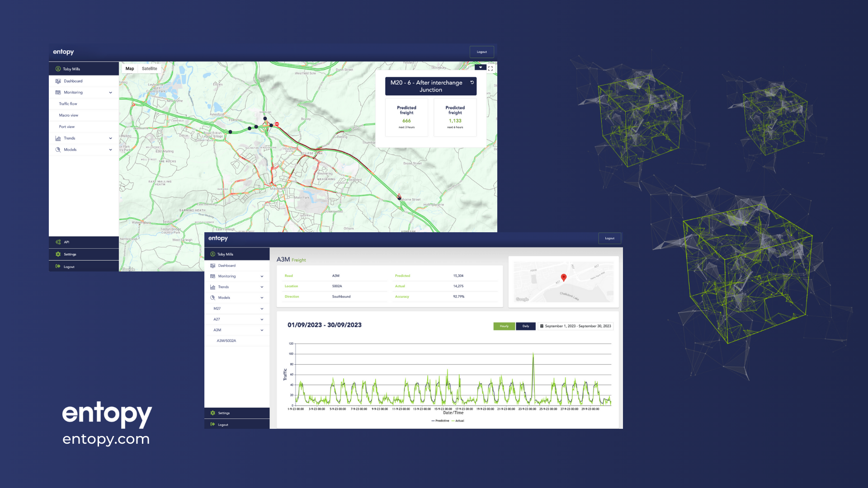Switch map to Satellite view
The height and width of the screenshot is (488, 868).
[x=150, y=69]
